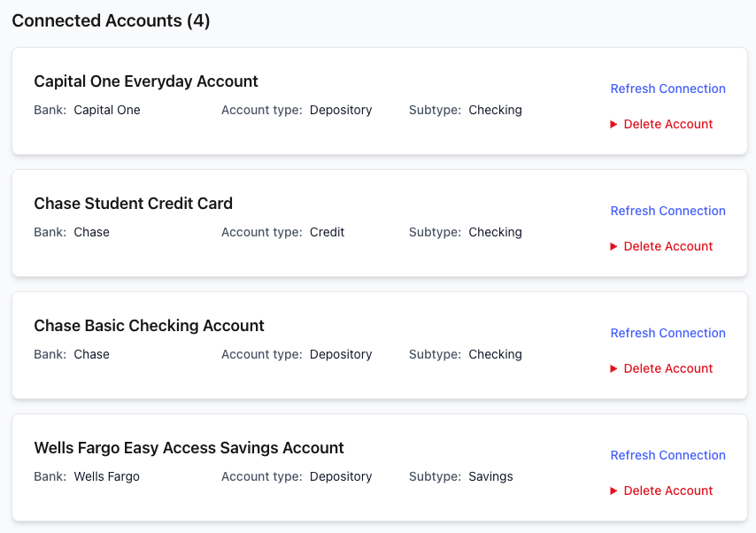Click Delete Account text for Chase Basic Checking
This screenshot has height=533, width=756.
pos(668,369)
